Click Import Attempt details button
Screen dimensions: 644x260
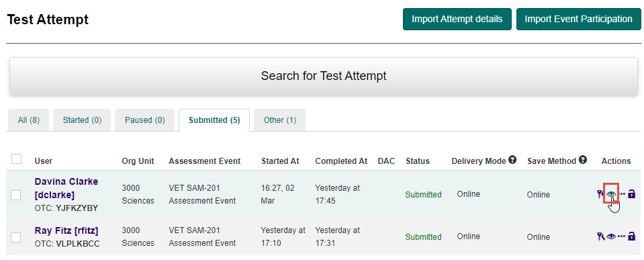(457, 19)
